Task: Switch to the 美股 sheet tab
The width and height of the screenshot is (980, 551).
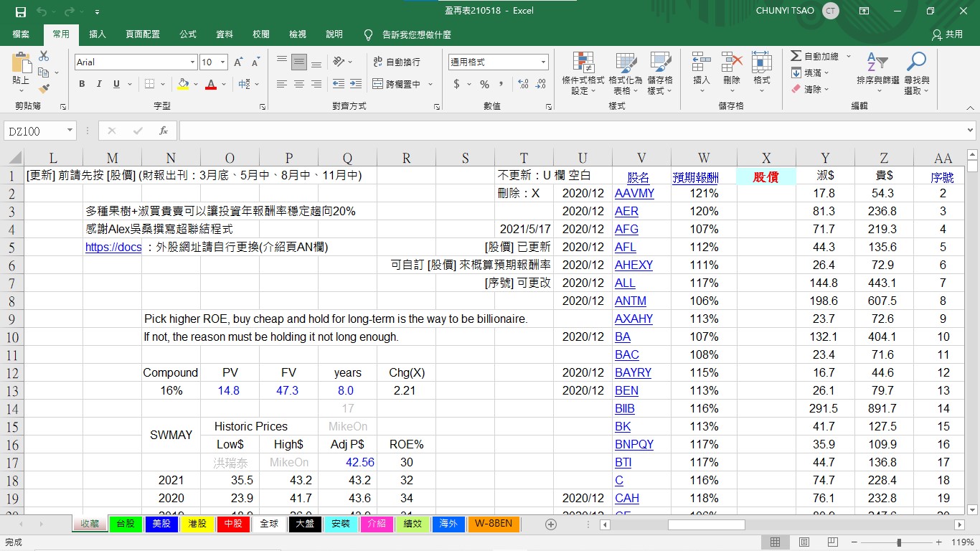Action: tap(161, 524)
